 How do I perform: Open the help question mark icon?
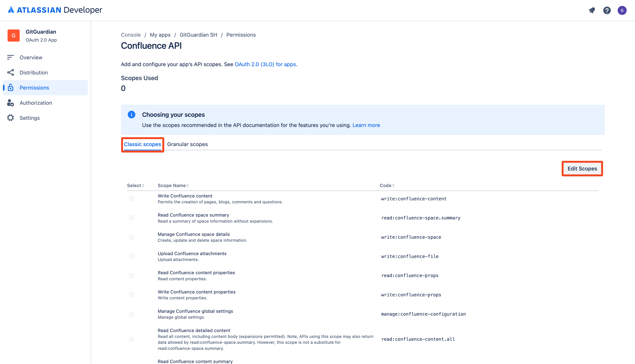coord(607,10)
